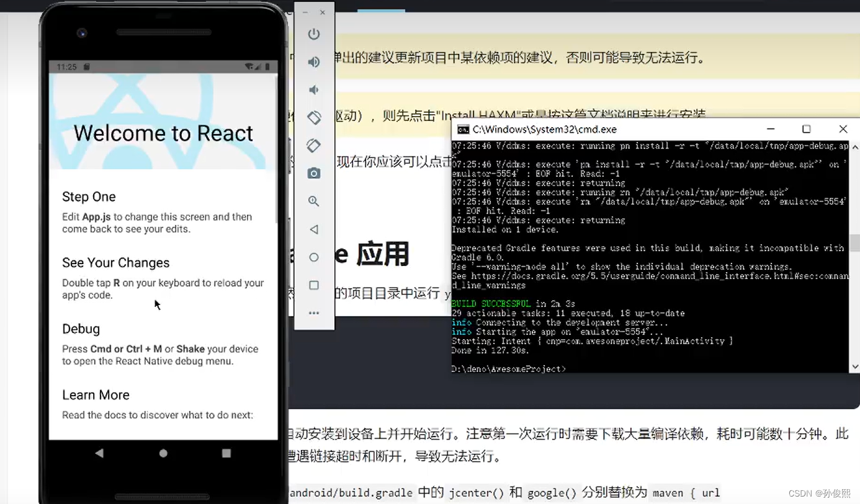The image size is (860, 504).
Task: Minimize the emulator toolbar panel
Action: click(x=305, y=12)
